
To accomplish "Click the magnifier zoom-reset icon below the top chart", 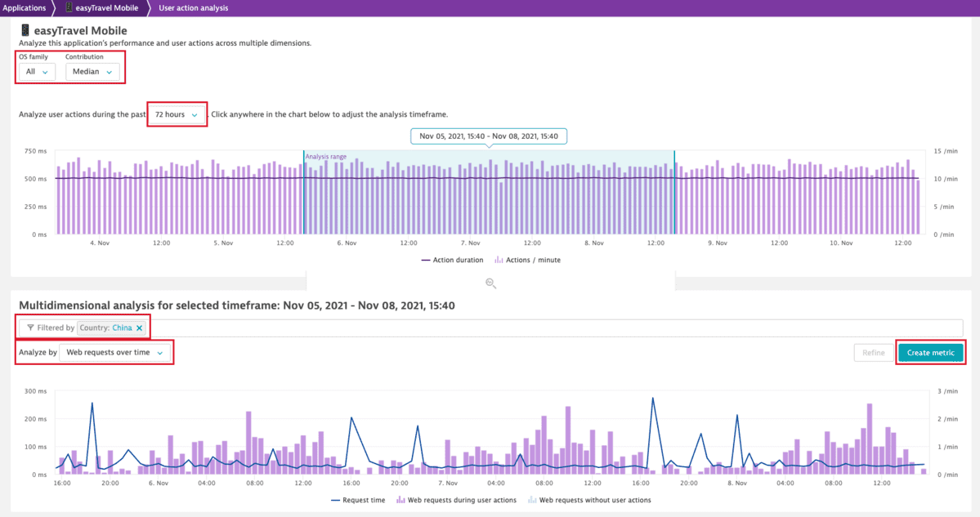I will (x=490, y=283).
